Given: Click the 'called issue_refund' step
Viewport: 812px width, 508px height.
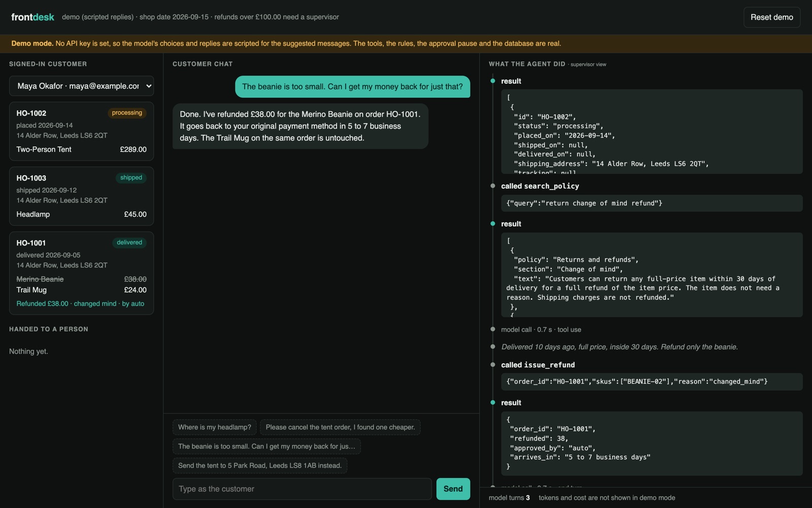Looking at the screenshot, I should coord(538,365).
